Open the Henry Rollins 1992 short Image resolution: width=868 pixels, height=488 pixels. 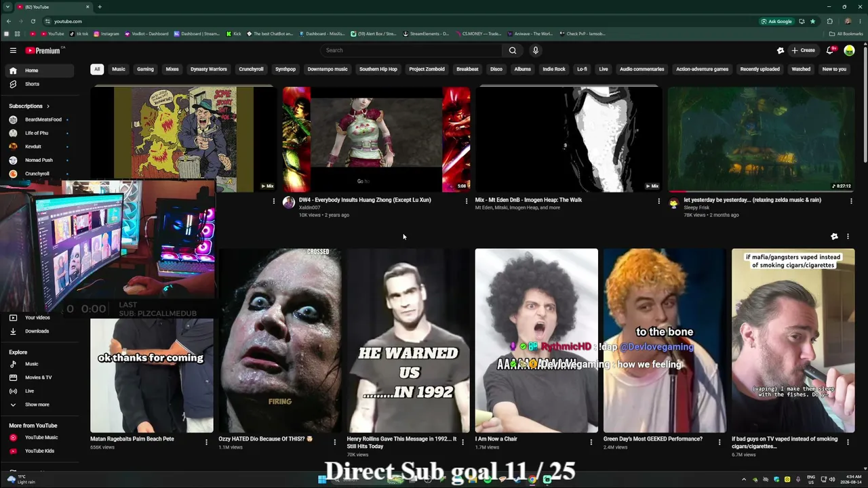click(x=408, y=340)
